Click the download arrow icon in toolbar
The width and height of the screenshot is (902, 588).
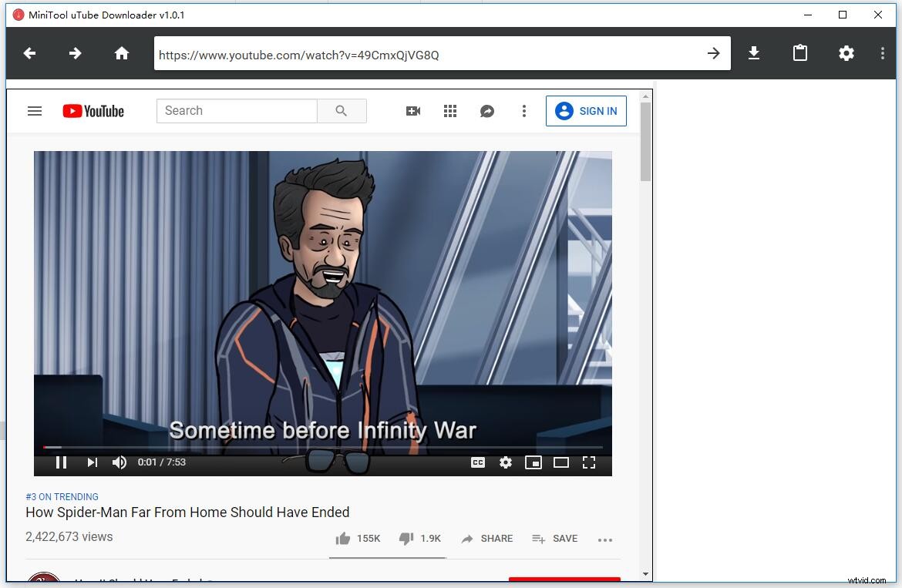[754, 53]
